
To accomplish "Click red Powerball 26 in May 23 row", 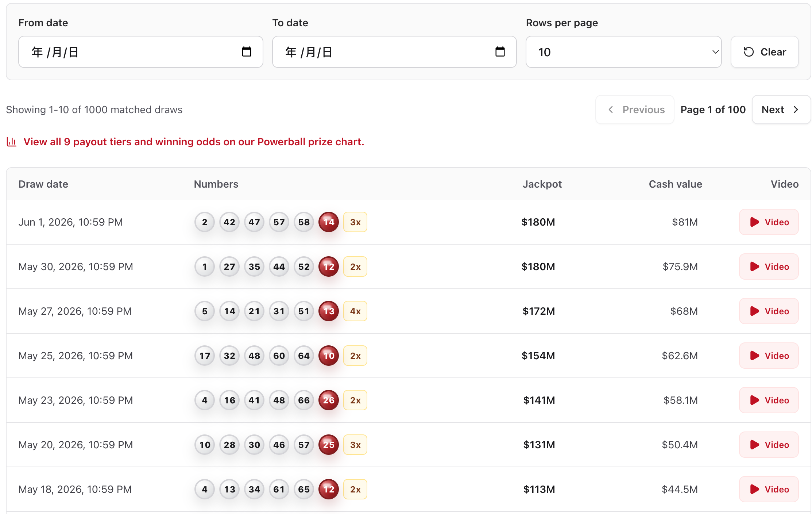I will (x=329, y=400).
